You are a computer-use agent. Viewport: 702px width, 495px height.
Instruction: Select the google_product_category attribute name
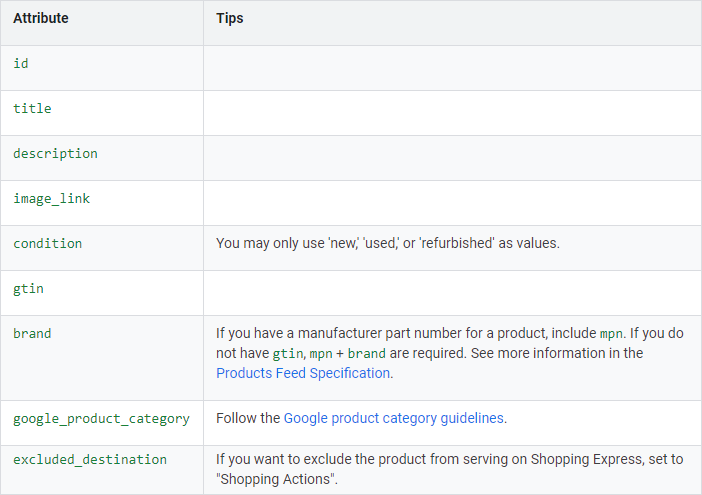pyautogui.click(x=101, y=418)
